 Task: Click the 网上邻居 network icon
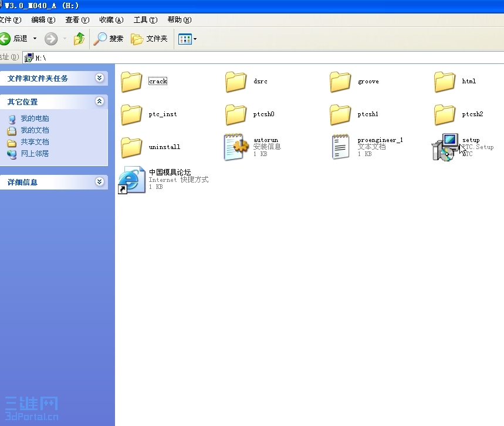[x=12, y=155]
